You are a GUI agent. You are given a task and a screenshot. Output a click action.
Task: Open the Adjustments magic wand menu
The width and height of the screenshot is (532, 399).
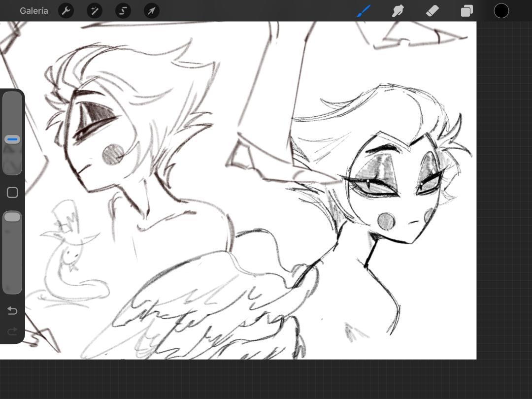[x=95, y=10]
